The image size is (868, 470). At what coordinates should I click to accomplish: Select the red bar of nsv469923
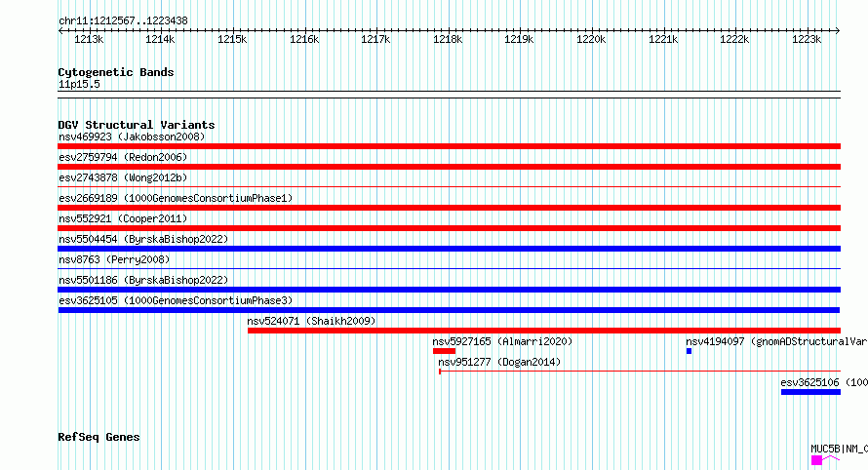449,146
